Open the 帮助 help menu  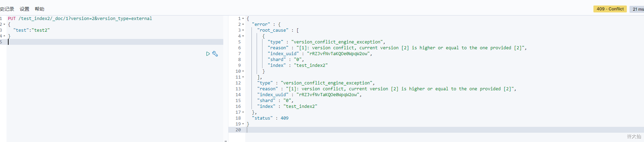pyautogui.click(x=40, y=9)
